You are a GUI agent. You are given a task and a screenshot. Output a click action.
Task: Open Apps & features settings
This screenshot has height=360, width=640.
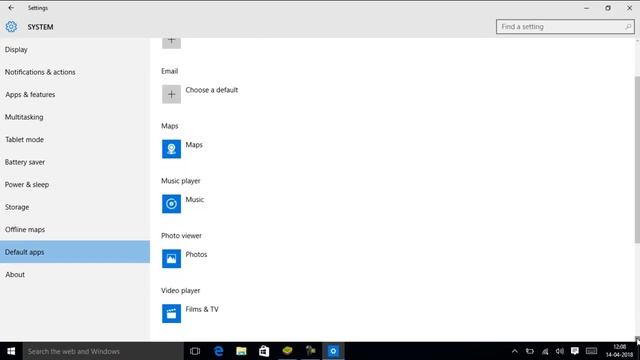75,94
